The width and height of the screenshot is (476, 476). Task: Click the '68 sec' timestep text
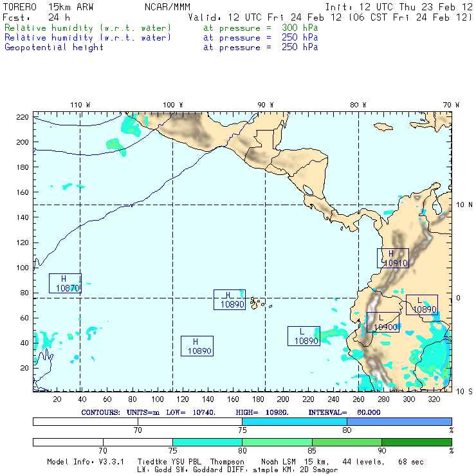(411, 462)
